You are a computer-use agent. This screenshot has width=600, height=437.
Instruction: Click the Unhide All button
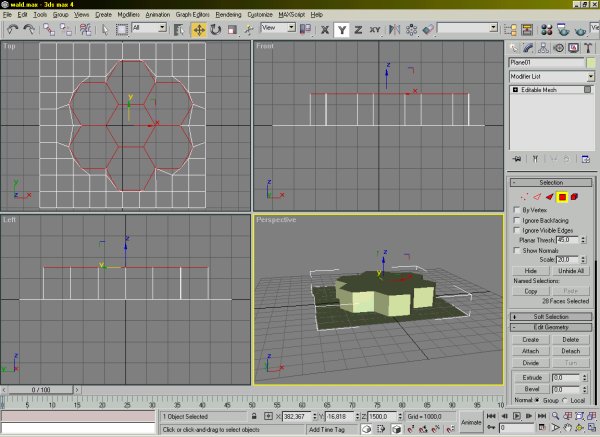click(x=572, y=271)
